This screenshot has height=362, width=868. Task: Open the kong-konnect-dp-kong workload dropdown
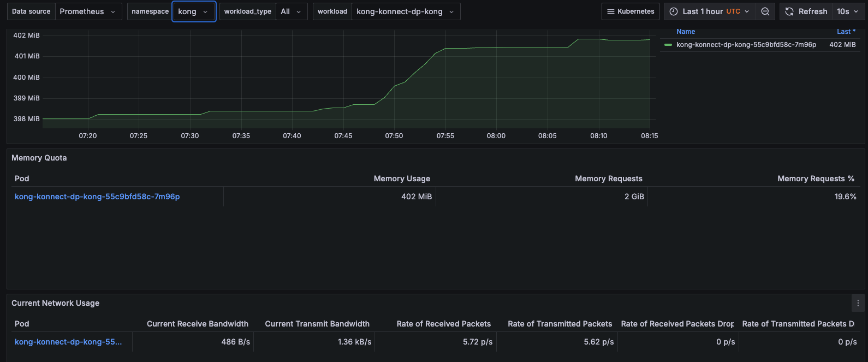[406, 11]
